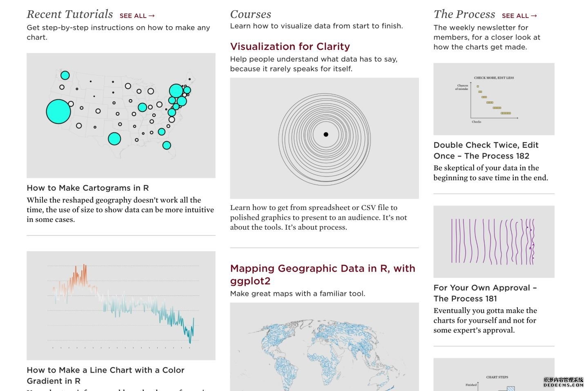
Task: Click the purple wavy lines thumbnail
Action: tap(494, 241)
